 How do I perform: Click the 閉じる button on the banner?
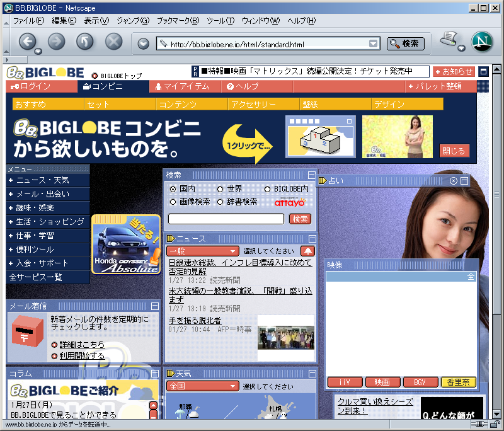tap(454, 151)
